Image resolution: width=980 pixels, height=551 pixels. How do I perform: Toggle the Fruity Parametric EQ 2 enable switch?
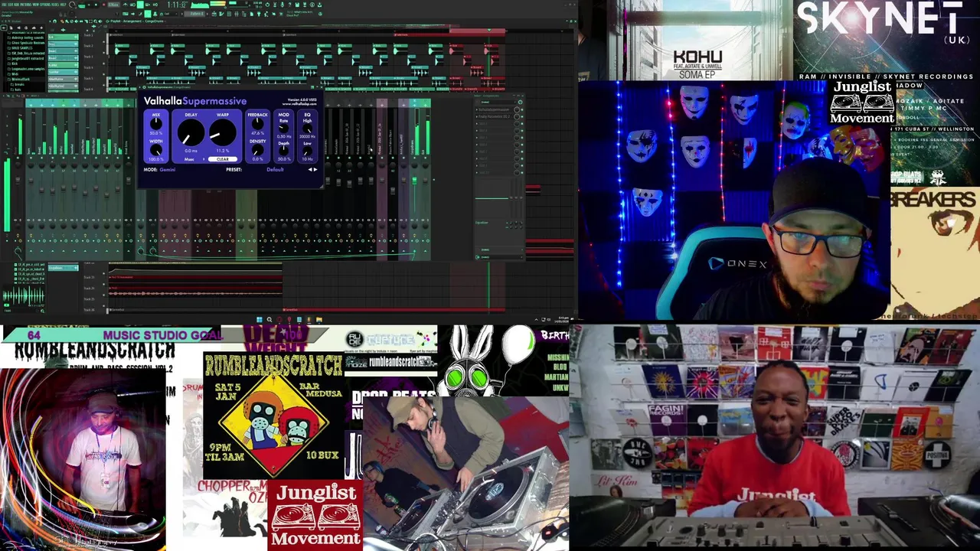click(x=522, y=116)
